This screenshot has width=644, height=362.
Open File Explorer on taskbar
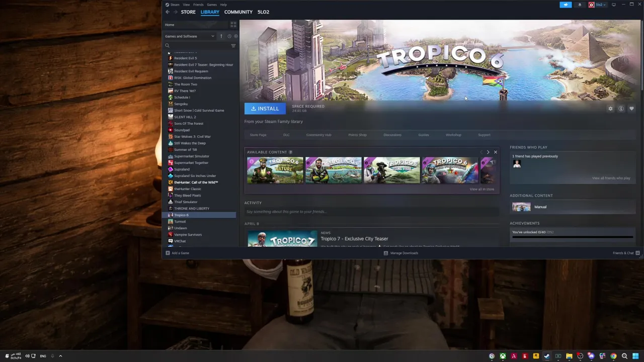(x=569, y=356)
